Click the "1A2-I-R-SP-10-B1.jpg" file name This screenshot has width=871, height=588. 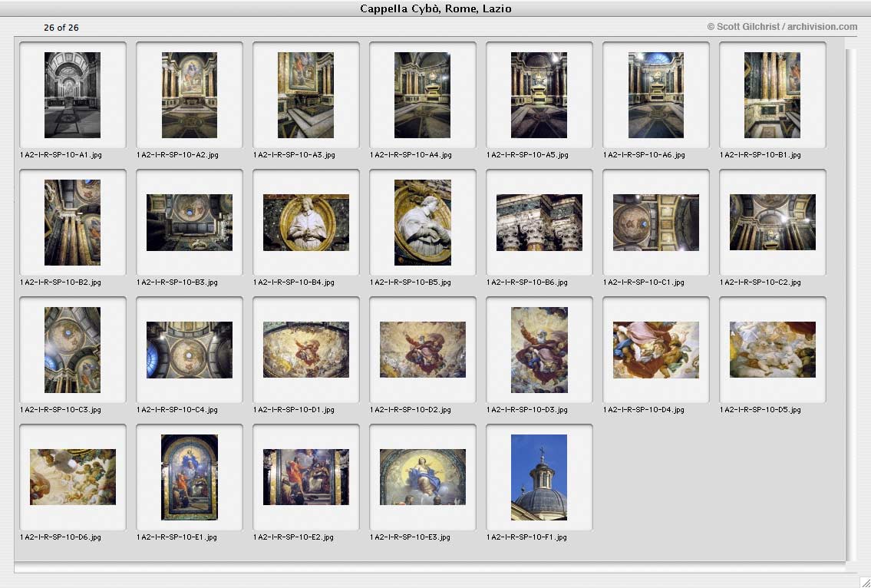pyautogui.click(x=760, y=155)
